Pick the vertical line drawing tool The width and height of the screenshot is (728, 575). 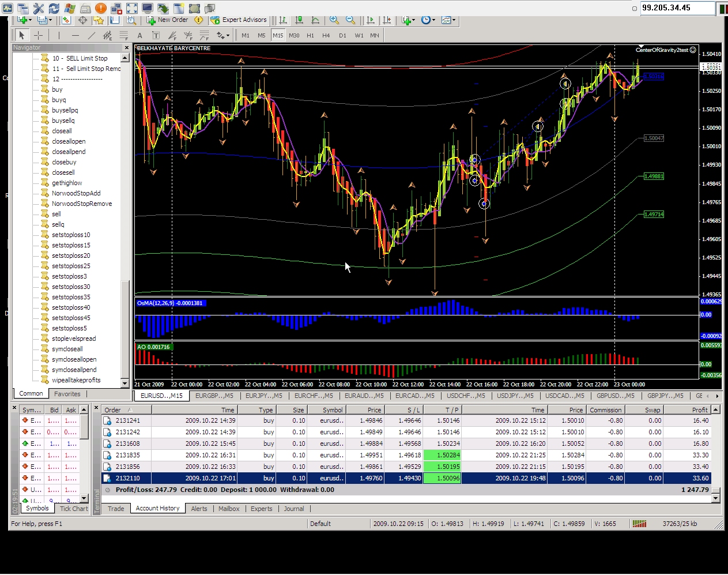(59, 36)
